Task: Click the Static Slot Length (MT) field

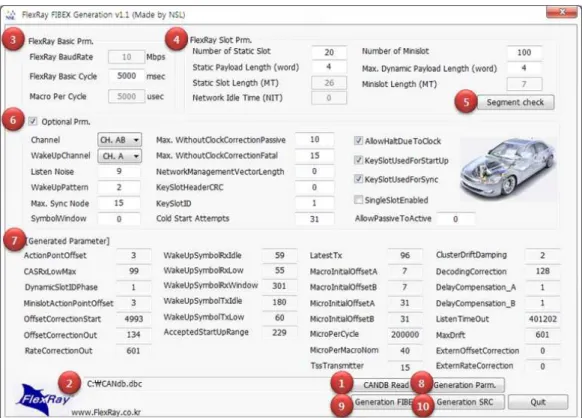Action: point(329,82)
